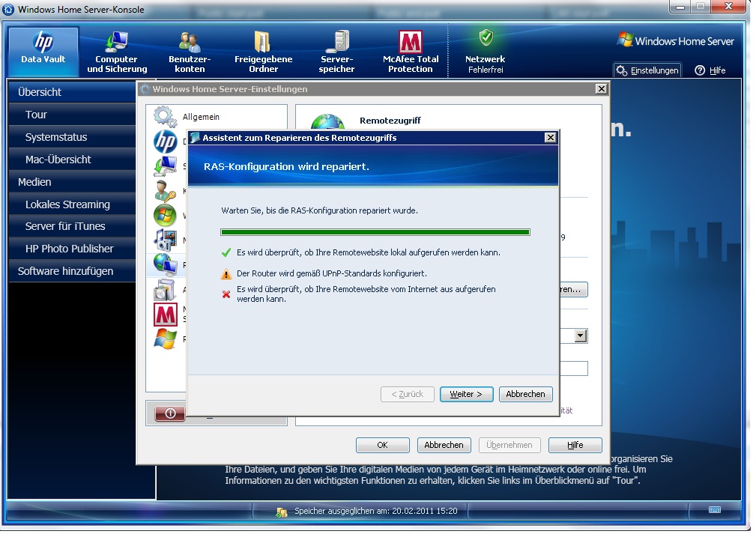This screenshot has height=537, width=756.
Task: Open the HP Data Vault tab
Action: coord(43,51)
